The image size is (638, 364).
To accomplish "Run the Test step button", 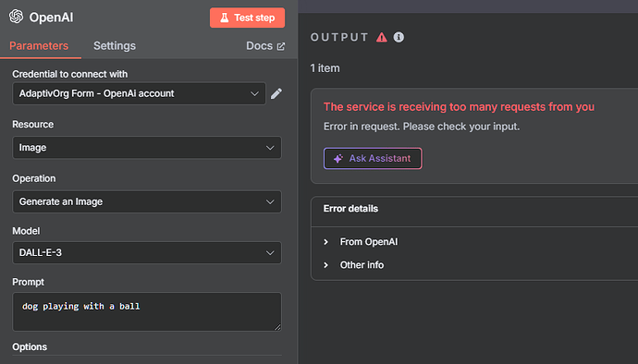I will tap(247, 18).
